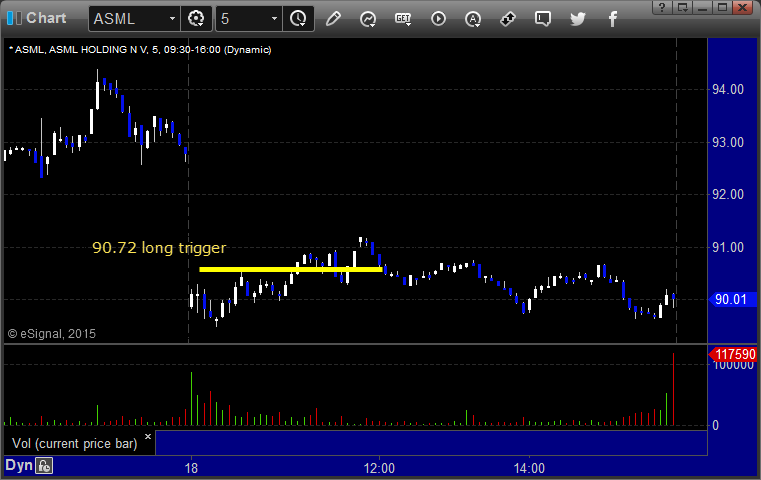Click the help question mark button

coord(662,7)
